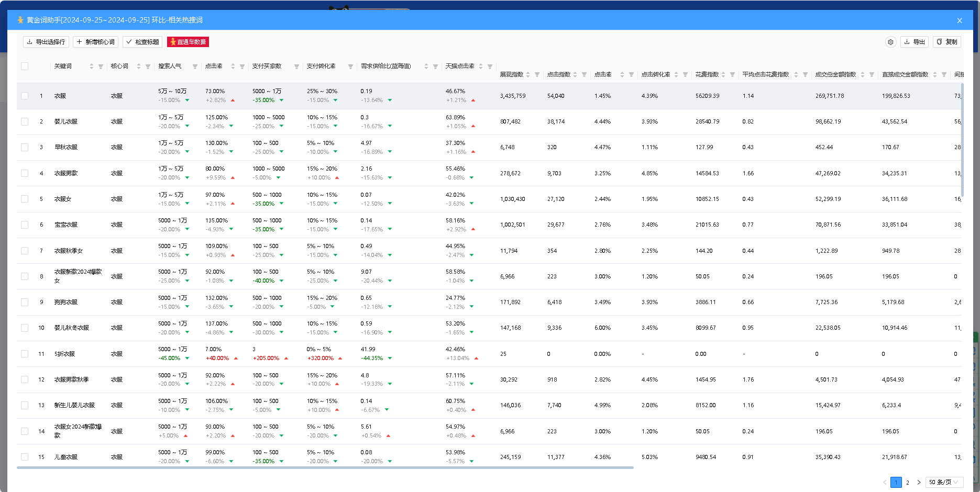The image size is (980, 492).
Task: Sort by 需求供给比(蓝海值) column
Action: [x=426, y=66]
